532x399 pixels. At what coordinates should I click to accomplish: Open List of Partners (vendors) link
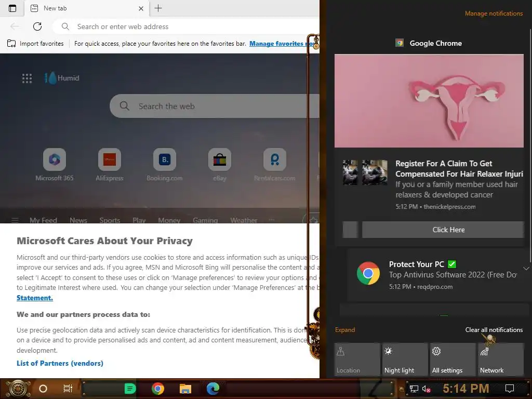tap(60, 363)
